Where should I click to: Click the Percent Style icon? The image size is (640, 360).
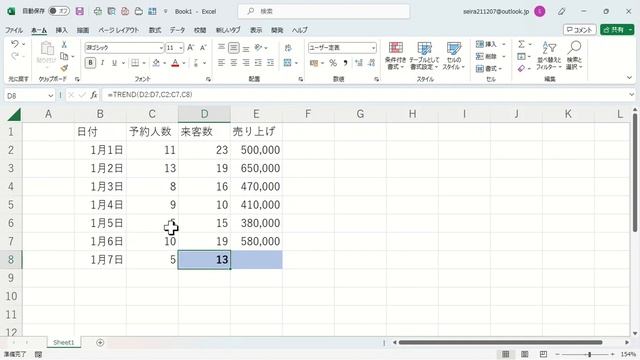point(333,63)
